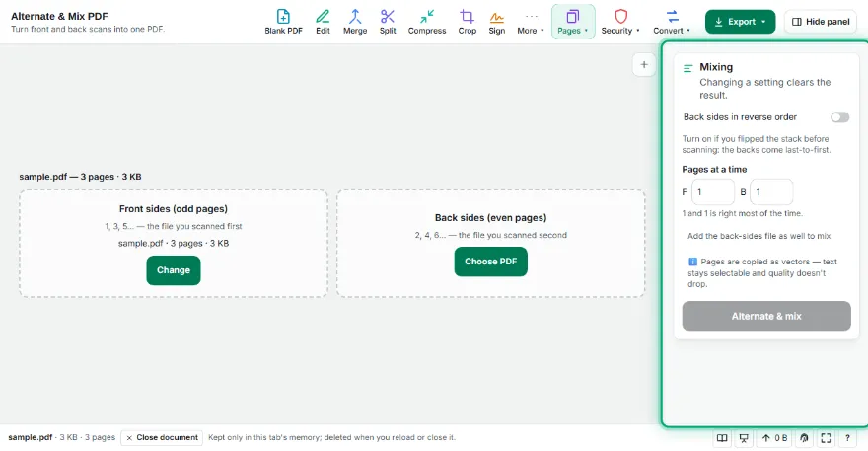Toggle fullscreen mode icon
The height and width of the screenshot is (451, 868).
pos(826,438)
